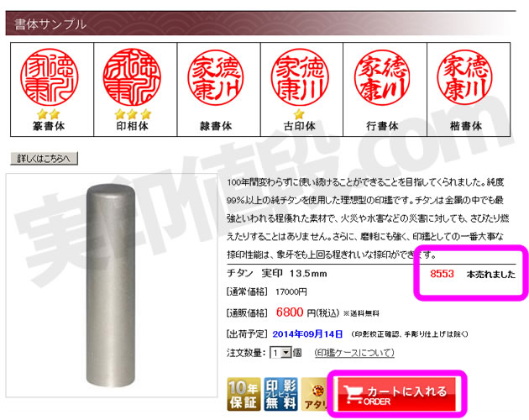The height and width of the screenshot is (420, 529).
Task: Click the single star under 古印体
Action: tap(299, 114)
